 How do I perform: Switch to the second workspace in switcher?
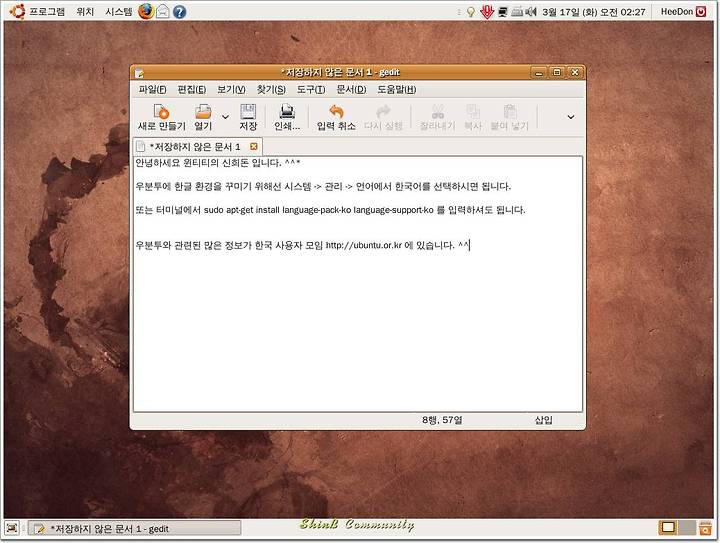tap(687, 527)
